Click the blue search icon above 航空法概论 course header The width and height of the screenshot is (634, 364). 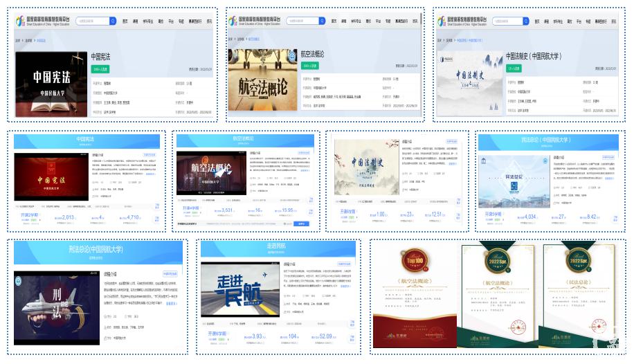coord(323,21)
